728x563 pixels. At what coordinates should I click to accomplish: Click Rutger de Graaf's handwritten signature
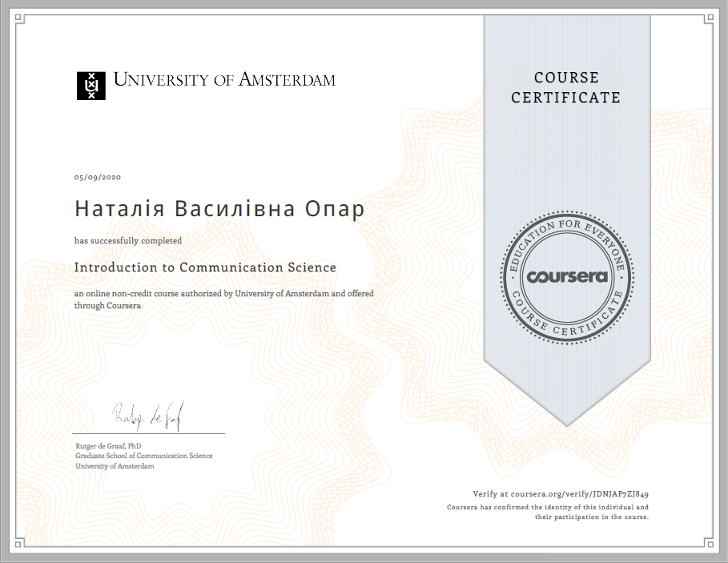tap(148, 416)
